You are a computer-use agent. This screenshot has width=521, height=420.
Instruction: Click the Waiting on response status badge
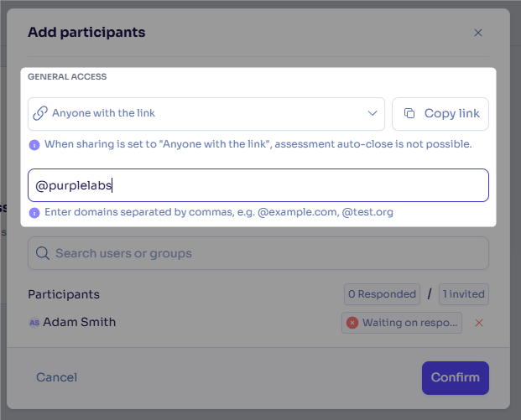pyautogui.click(x=402, y=323)
